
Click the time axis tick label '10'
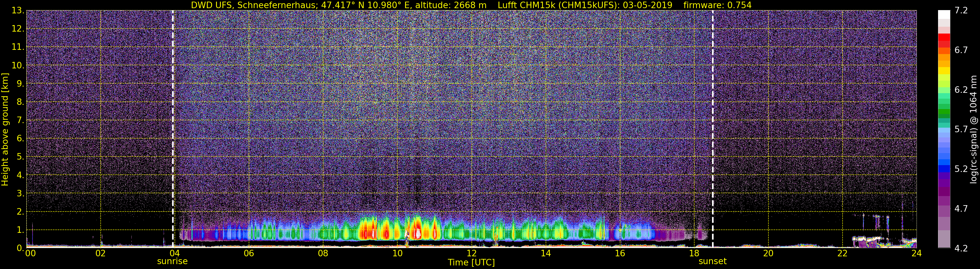[x=397, y=253]
